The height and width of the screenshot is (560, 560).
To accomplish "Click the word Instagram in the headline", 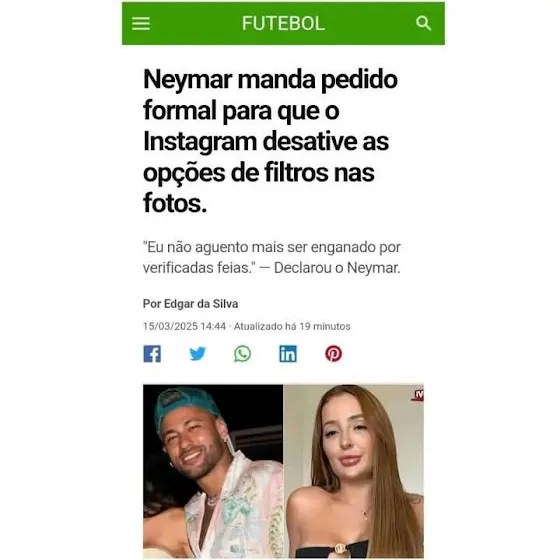I will coord(200,142).
